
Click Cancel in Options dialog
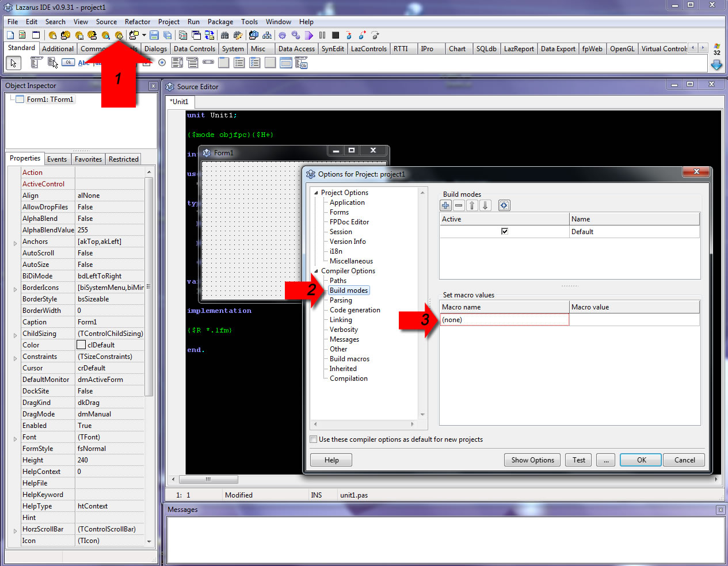[x=684, y=460]
